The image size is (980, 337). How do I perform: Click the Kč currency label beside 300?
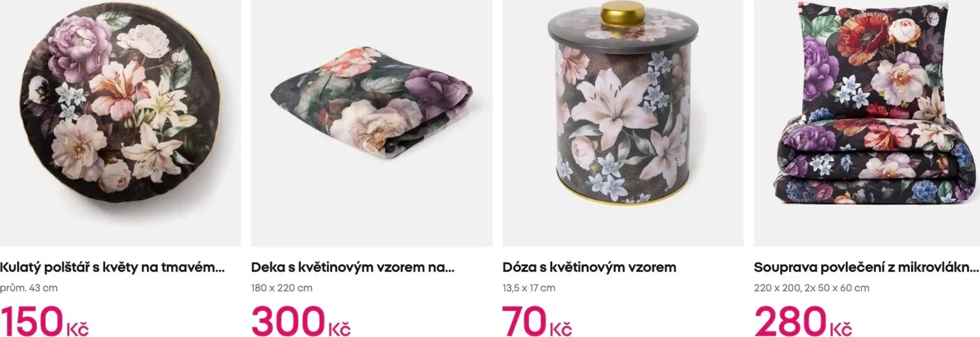pos(339,328)
